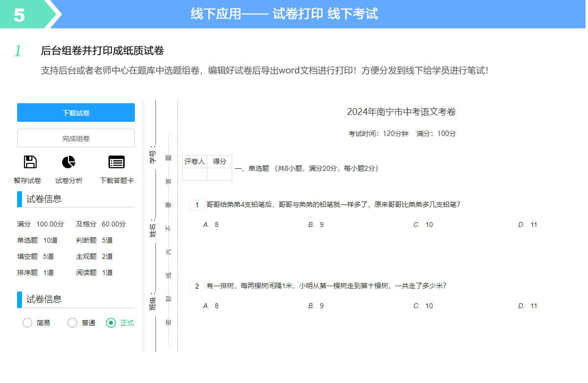Click 主观题 2道 entry
Screen dimensions: 588x383
[94, 256]
